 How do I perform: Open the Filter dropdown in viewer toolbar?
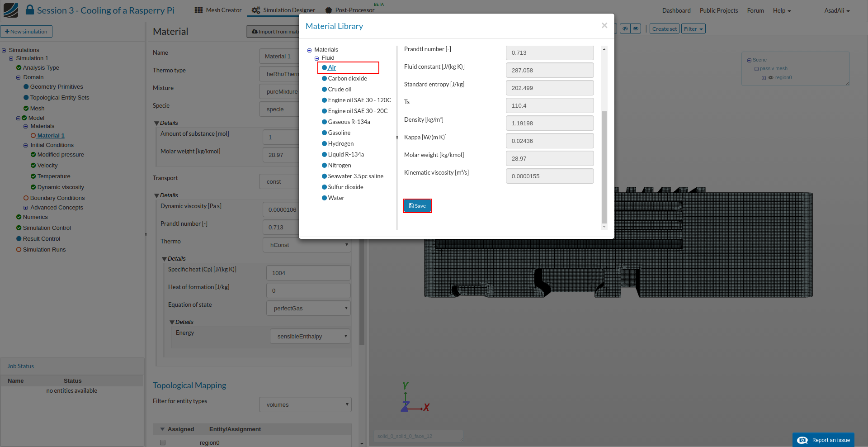coord(693,29)
